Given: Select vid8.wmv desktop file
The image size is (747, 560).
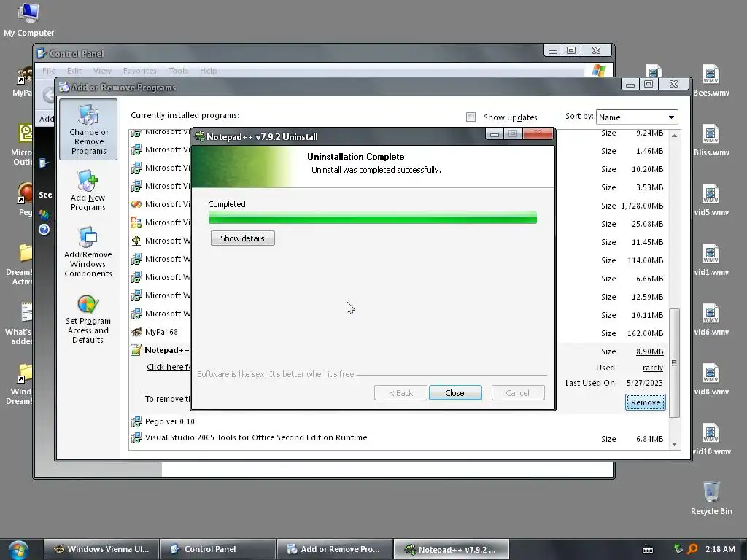Looking at the screenshot, I should pyautogui.click(x=711, y=379).
